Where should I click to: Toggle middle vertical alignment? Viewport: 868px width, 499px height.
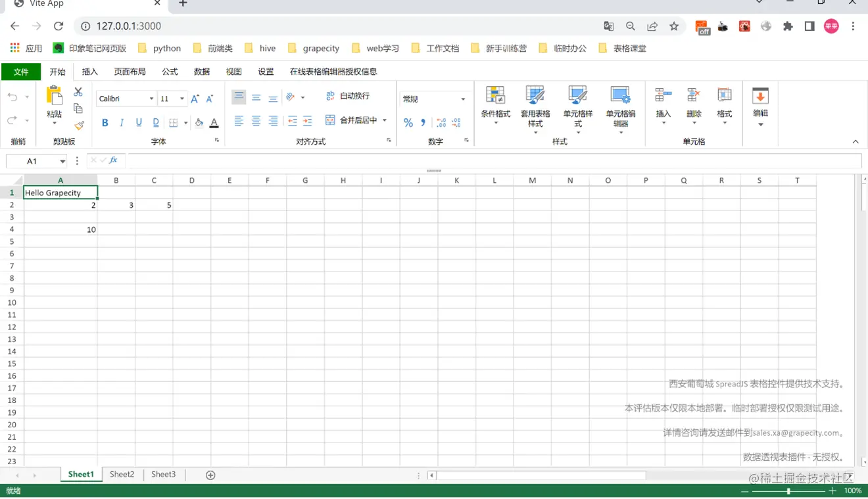click(x=256, y=97)
